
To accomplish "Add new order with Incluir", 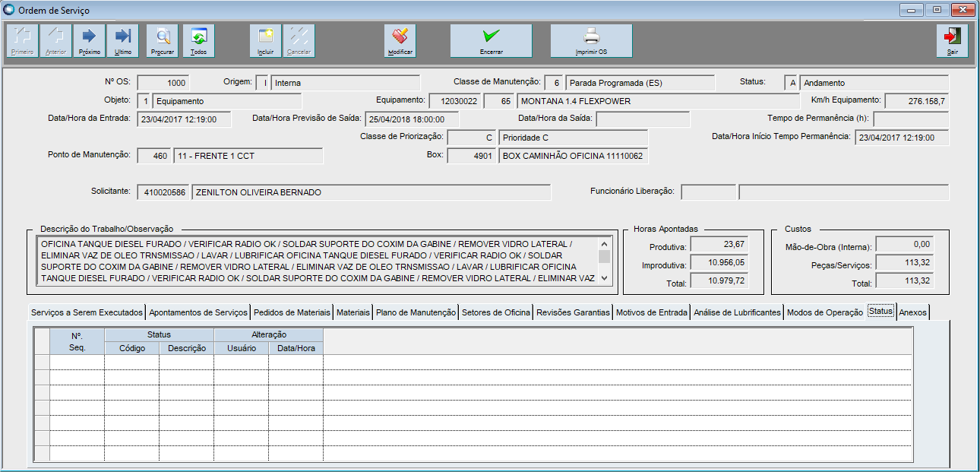I will point(266,41).
